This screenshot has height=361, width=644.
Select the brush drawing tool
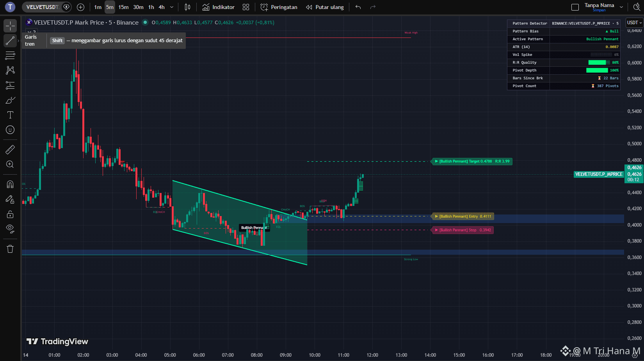tap(10, 100)
